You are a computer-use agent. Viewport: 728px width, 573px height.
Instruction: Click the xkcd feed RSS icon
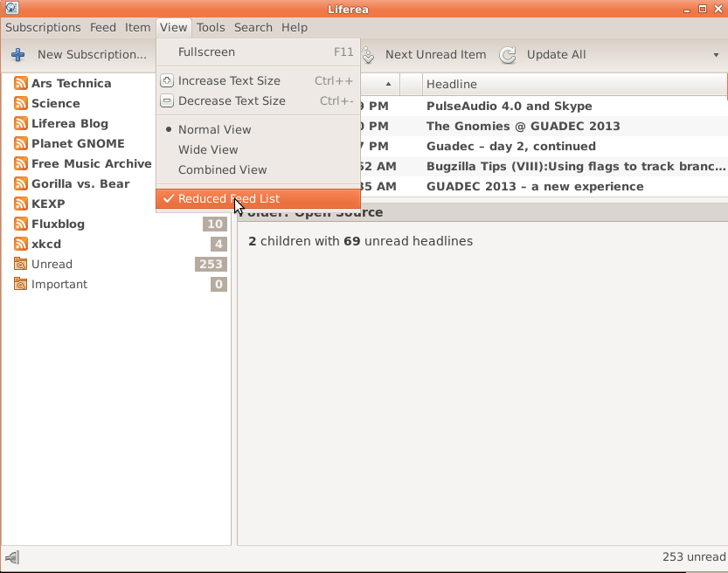[x=21, y=245]
